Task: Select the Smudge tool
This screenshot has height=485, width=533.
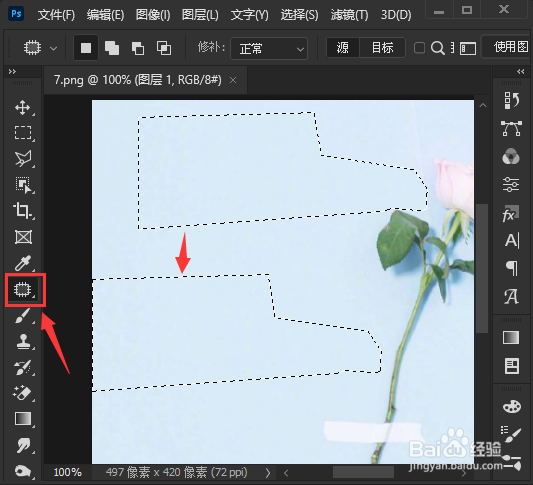Action: click(x=23, y=445)
